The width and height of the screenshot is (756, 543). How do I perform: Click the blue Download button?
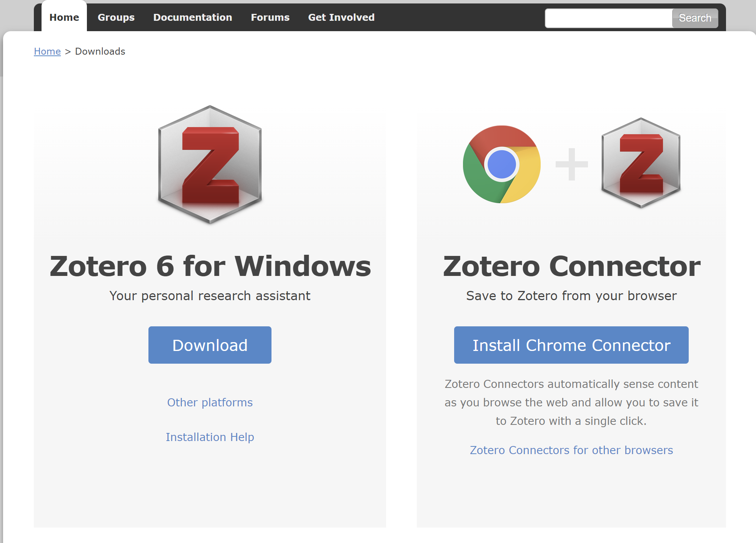pos(210,345)
